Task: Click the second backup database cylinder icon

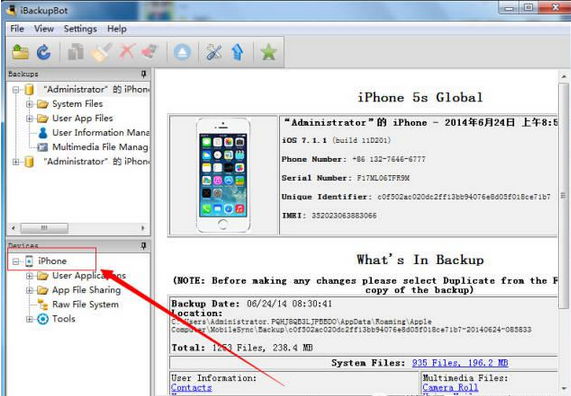Action: [x=29, y=161]
